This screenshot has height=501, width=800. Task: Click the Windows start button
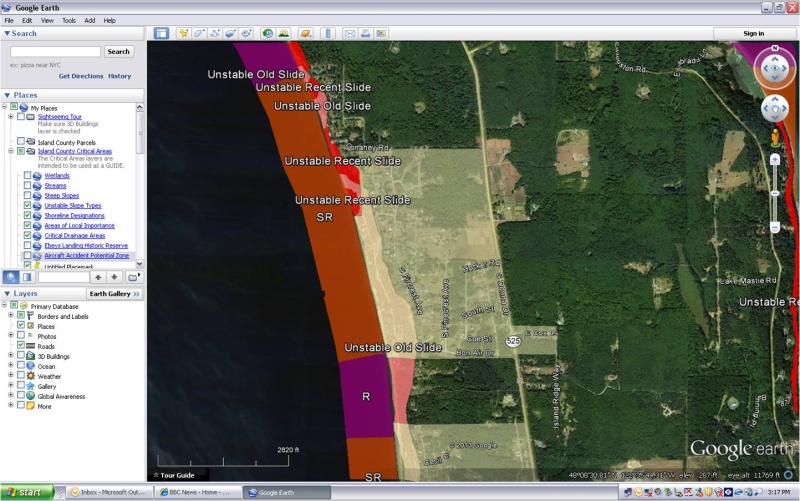(27, 492)
